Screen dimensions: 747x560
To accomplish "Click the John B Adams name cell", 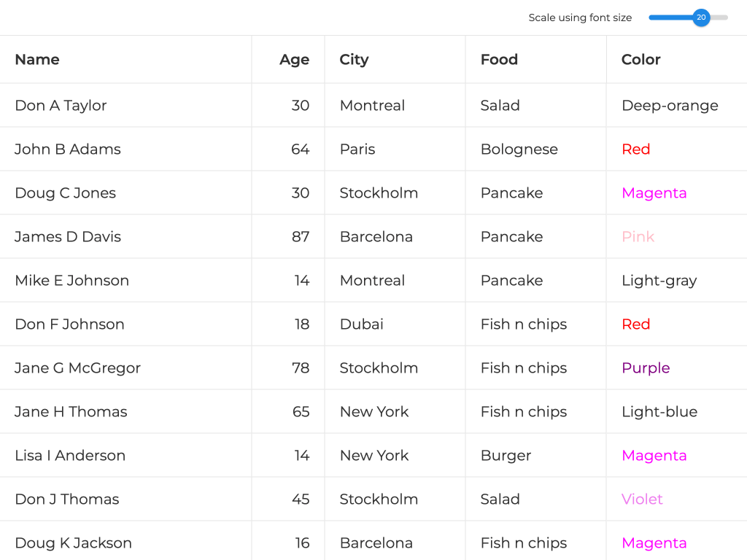I will [68, 149].
